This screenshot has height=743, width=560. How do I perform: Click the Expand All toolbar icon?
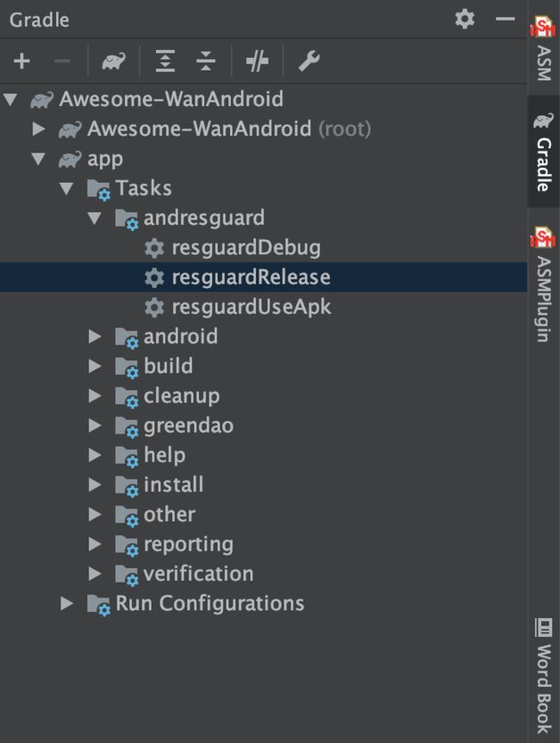[165, 61]
